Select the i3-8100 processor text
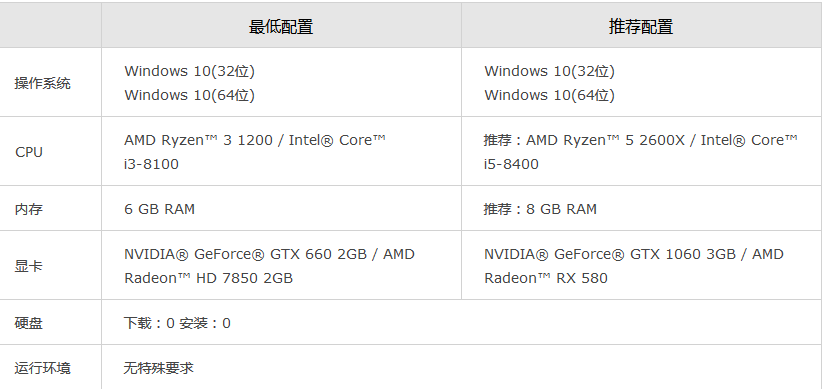 (x=152, y=164)
